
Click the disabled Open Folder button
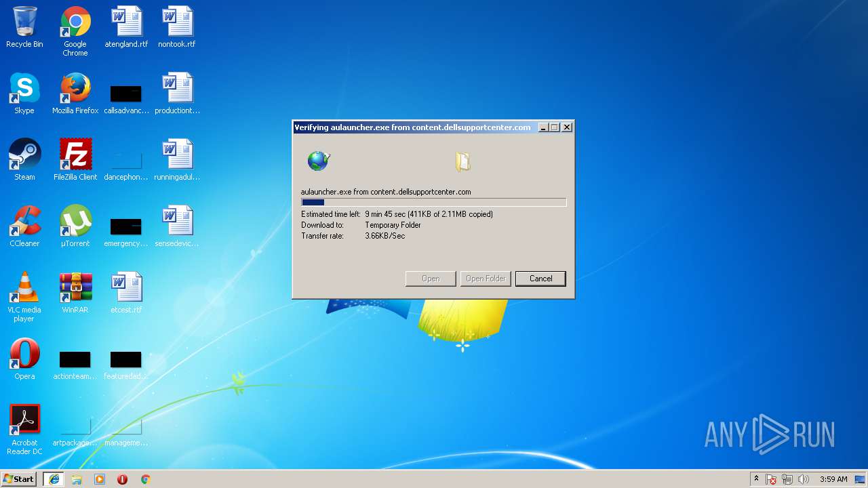(486, 279)
